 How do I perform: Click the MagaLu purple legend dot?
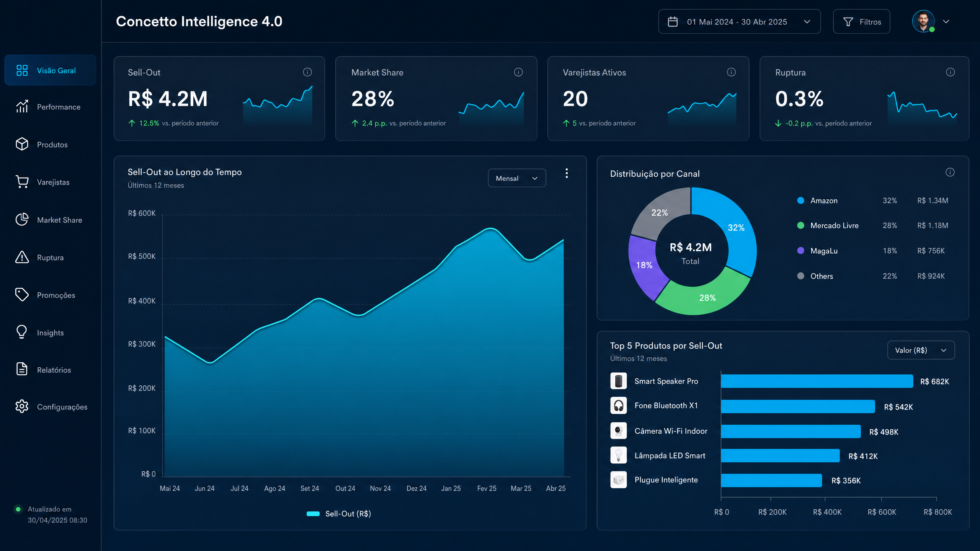(800, 251)
